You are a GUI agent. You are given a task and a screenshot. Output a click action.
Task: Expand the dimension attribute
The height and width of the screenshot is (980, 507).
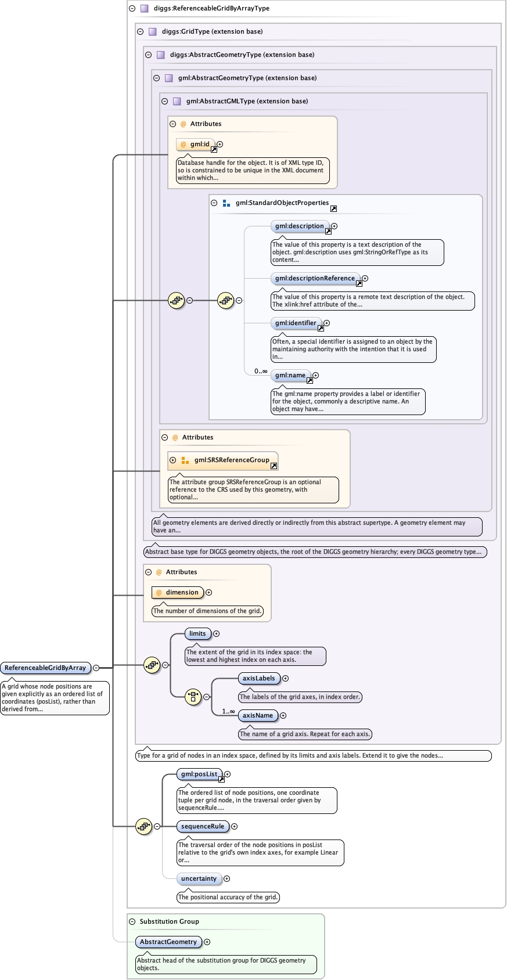(x=209, y=593)
